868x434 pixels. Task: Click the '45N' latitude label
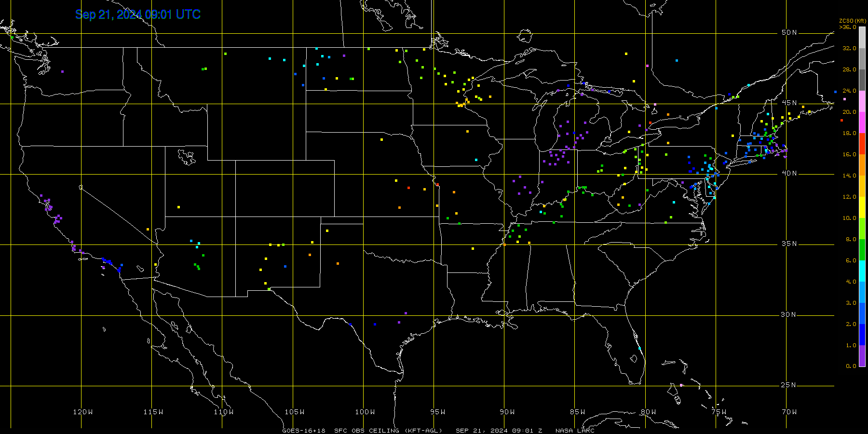coord(789,103)
